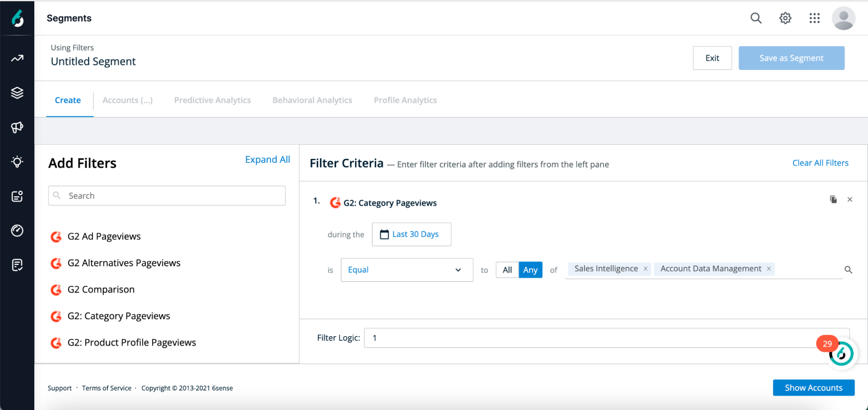
Task: Click the Clear All Filters link
Action: click(820, 163)
